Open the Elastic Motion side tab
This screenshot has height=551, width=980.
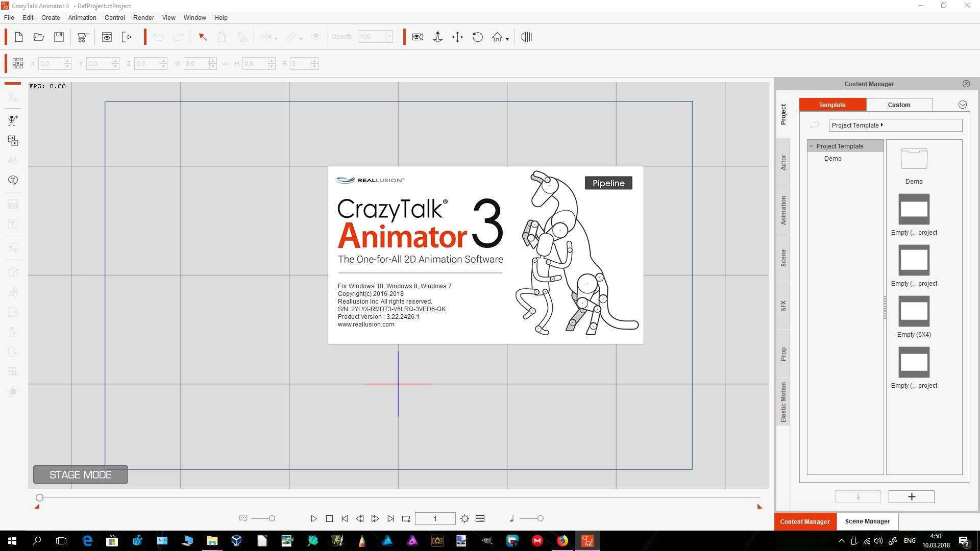[783, 402]
